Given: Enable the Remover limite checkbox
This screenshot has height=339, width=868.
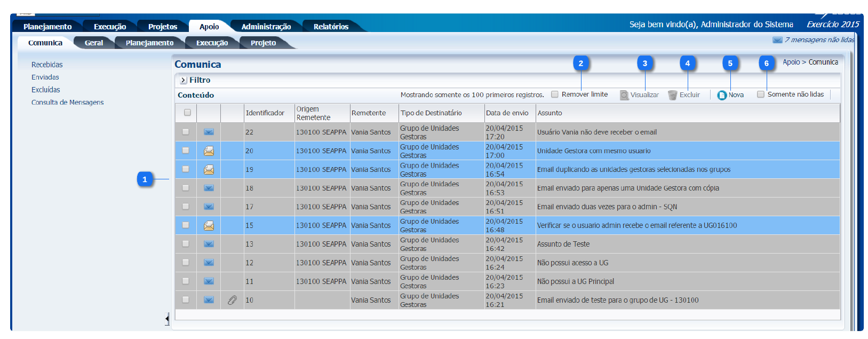Looking at the screenshot, I should click(555, 94).
